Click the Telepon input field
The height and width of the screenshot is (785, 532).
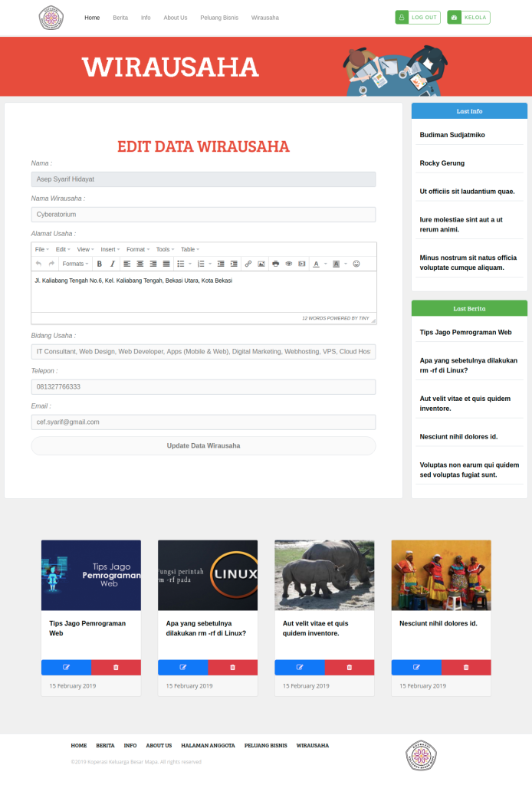point(203,387)
